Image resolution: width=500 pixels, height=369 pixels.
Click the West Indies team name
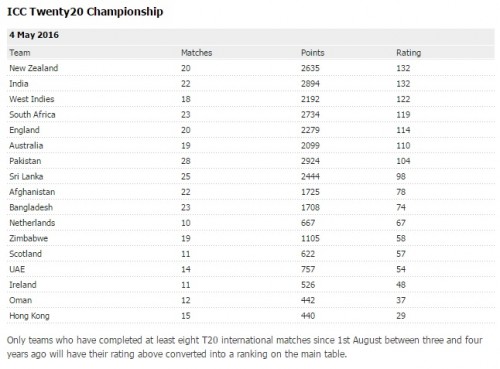click(x=32, y=99)
